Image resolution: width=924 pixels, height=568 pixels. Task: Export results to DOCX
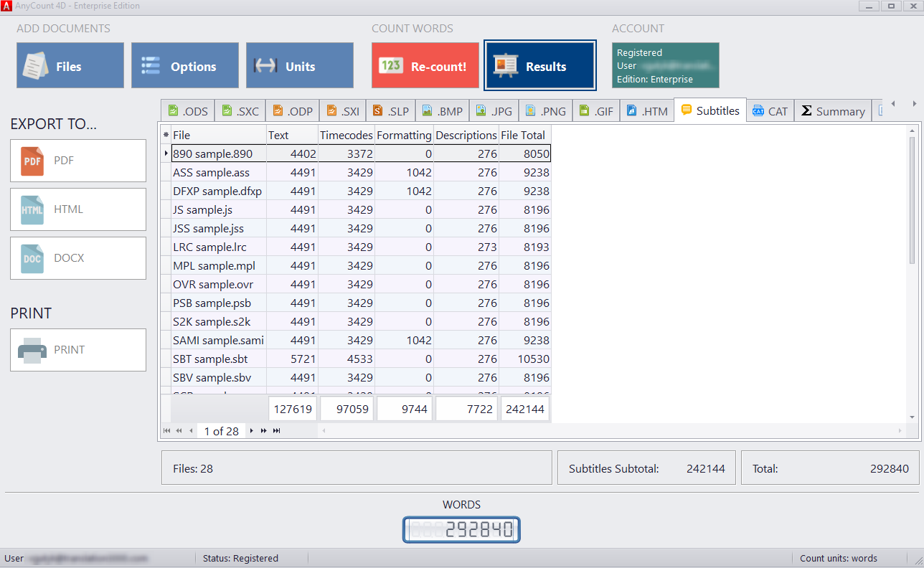(78, 258)
